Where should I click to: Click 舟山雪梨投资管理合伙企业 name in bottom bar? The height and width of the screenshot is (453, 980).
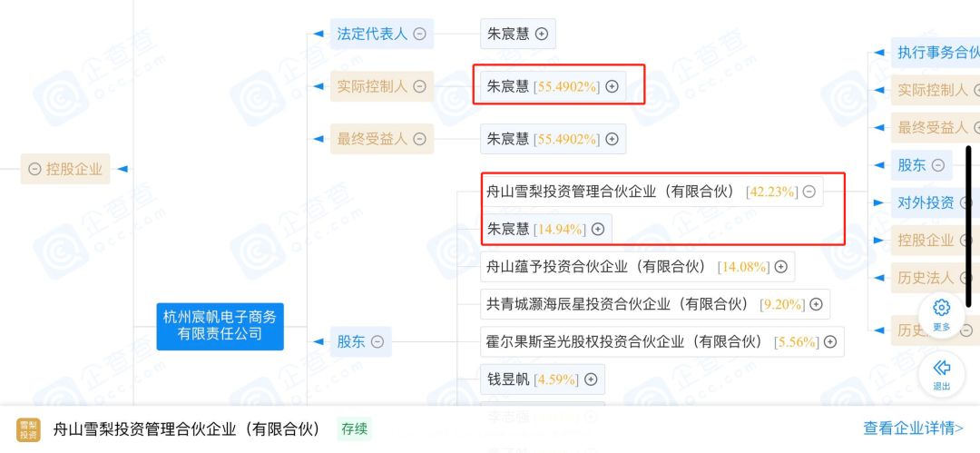[187, 429]
